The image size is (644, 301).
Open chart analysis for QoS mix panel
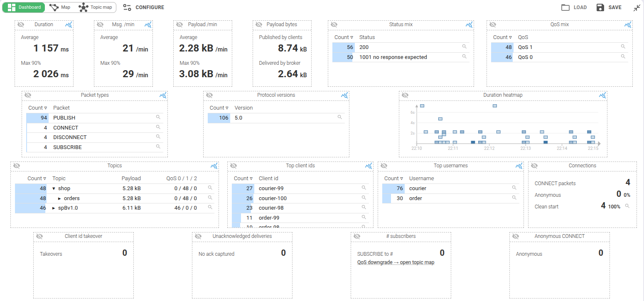tap(628, 25)
